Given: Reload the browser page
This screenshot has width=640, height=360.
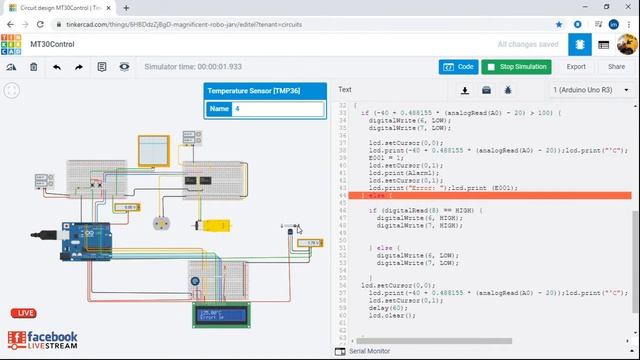Looking at the screenshot, I should tap(40, 24).
